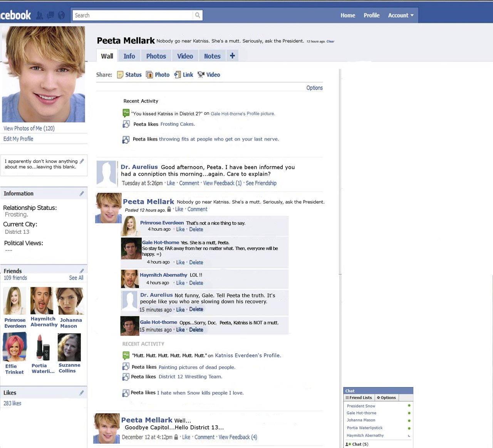
Task: Click Edit My Profile link
Action: [x=18, y=139]
